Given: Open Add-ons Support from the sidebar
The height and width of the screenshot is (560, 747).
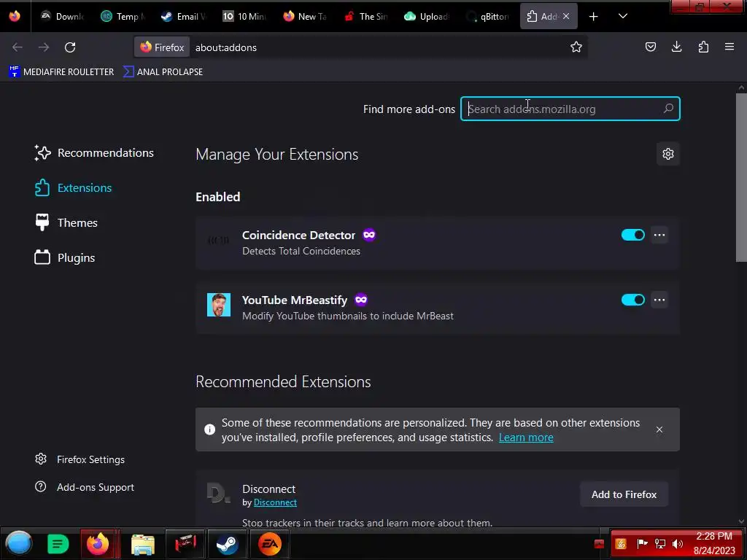Looking at the screenshot, I should click(x=85, y=487).
